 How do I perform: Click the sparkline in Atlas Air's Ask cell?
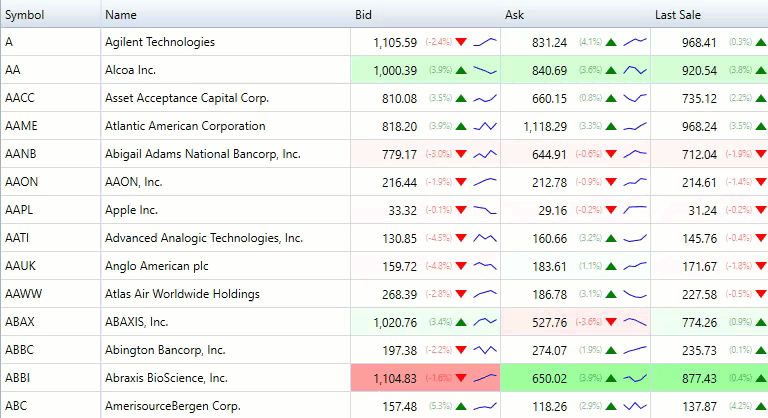point(635,294)
